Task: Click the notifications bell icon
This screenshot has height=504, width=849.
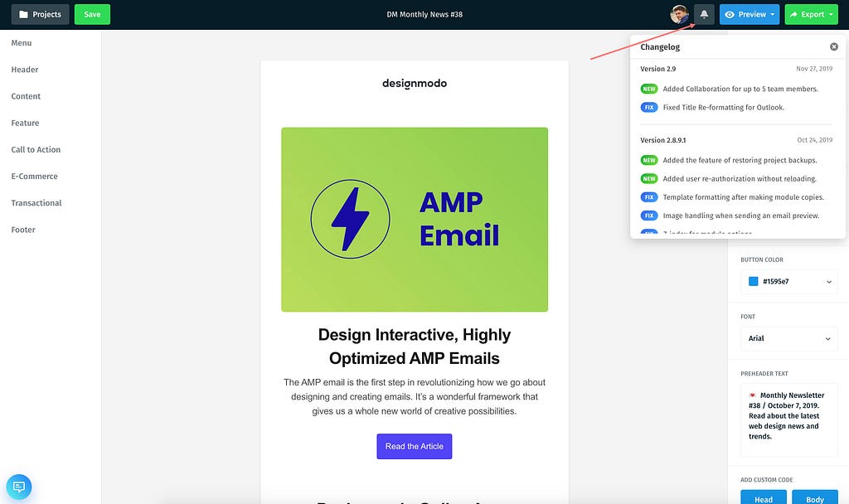Action: pyautogui.click(x=704, y=15)
